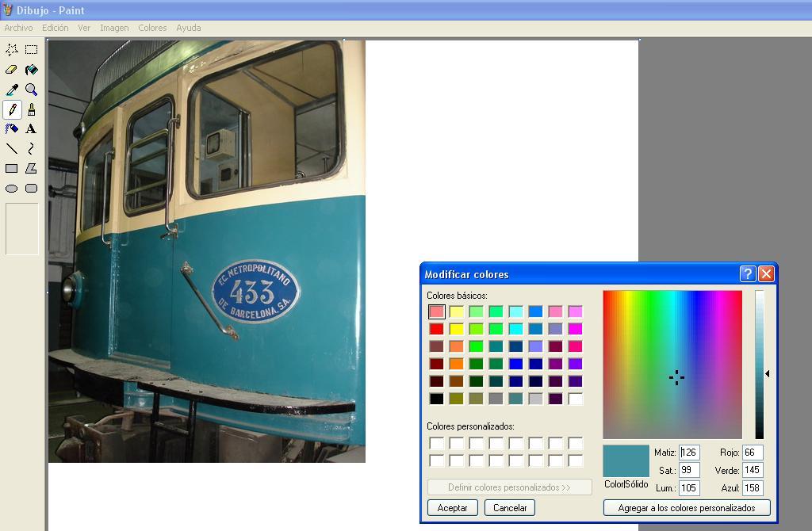Click Agregar a los colores personalizados
Viewport: 812px width, 531px height.
pos(687,508)
